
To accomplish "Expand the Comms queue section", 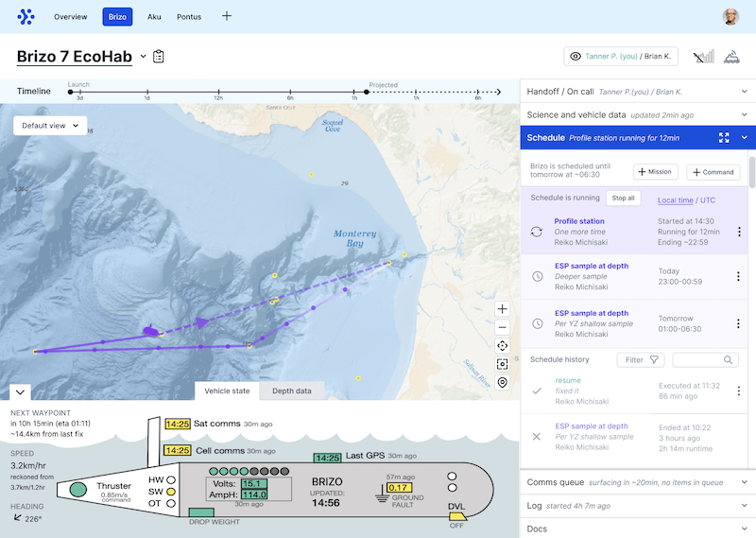I will pyautogui.click(x=744, y=482).
